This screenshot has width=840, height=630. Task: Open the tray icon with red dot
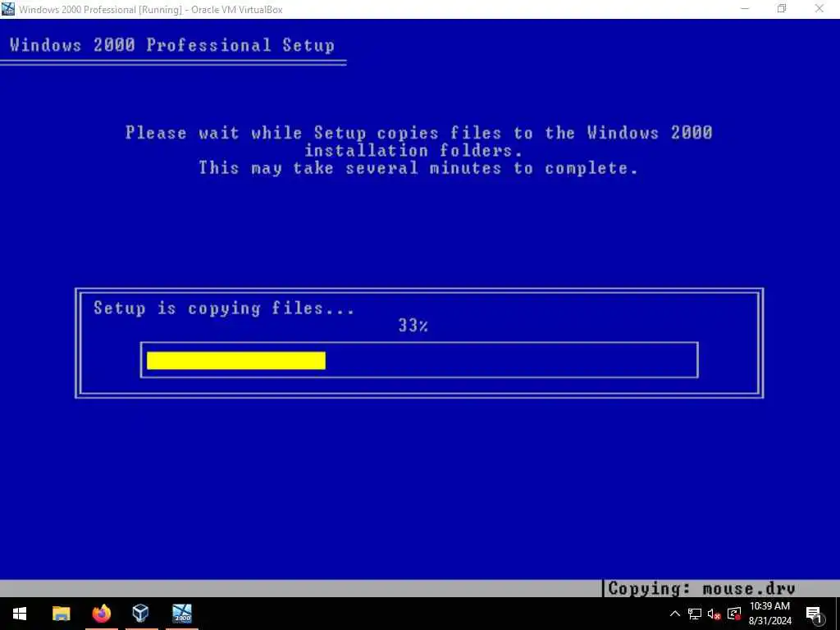point(734,614)
